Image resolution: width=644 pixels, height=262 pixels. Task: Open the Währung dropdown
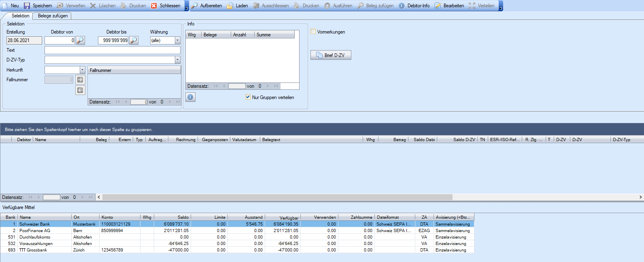(177, 40)
